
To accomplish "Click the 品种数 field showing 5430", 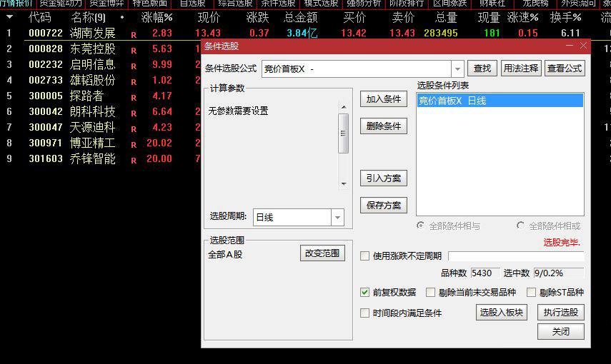I will point(485,273).
